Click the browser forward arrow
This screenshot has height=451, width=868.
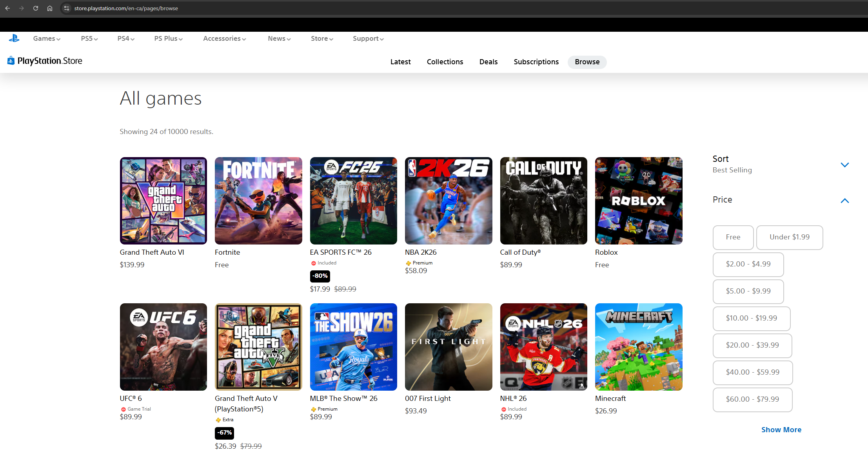coord(22,8)
